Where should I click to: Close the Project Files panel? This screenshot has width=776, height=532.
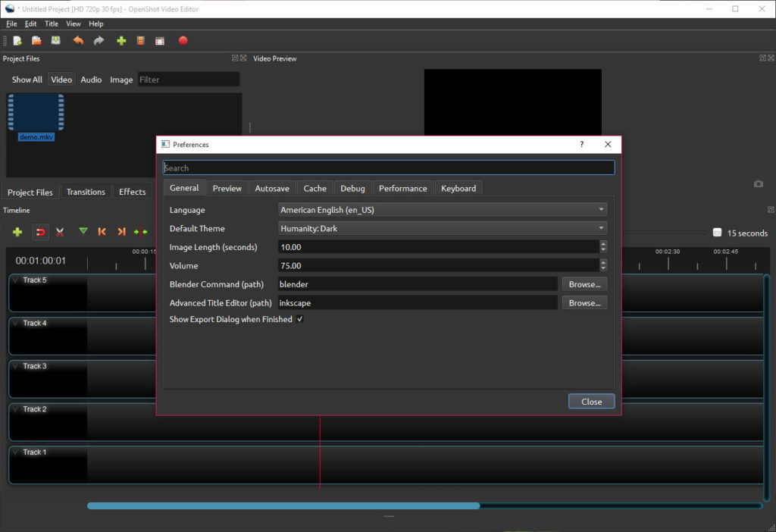243,58
